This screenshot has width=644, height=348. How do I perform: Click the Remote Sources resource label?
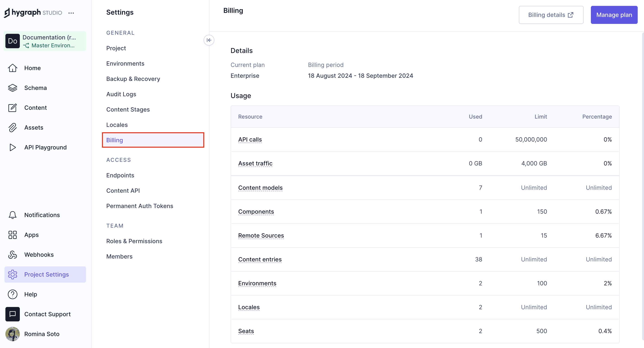(x=261, y=236)
